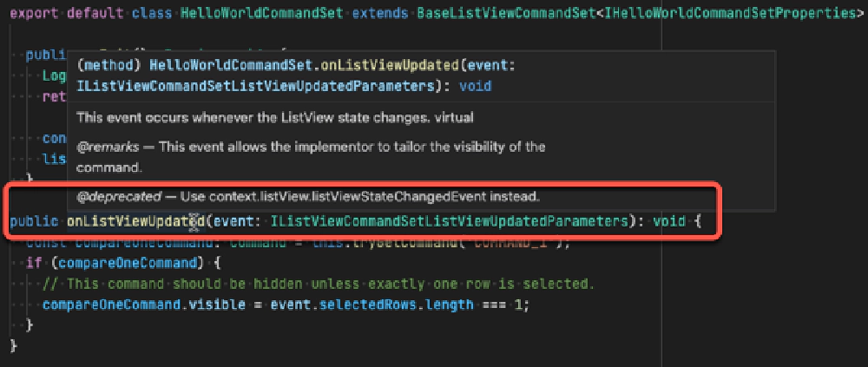Click the 'event' parameter in the method signature
This screenshot has width=868, height=367.
coord(233,222)
